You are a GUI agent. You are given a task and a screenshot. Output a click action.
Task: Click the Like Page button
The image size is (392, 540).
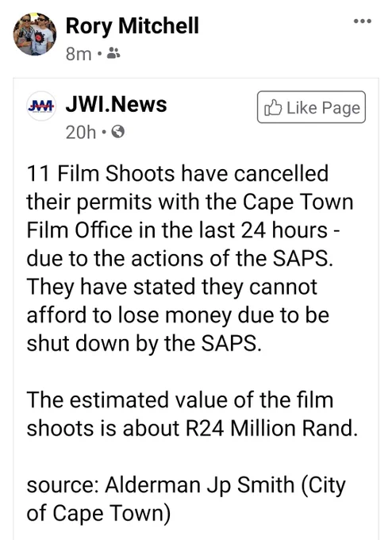click(311, 107)
